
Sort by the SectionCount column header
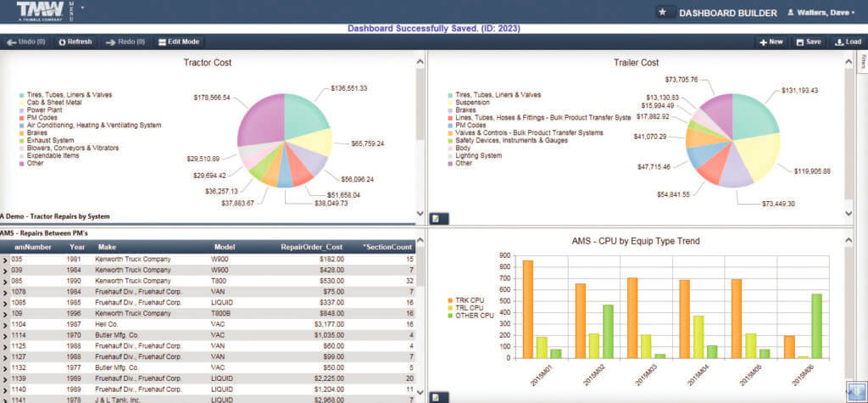(x=387, y=247)
